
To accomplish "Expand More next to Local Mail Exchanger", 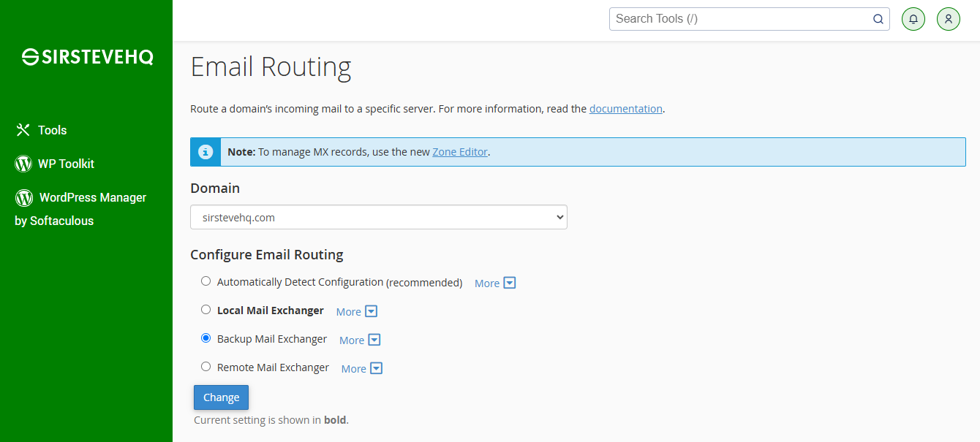I will [x=357, y=311].
